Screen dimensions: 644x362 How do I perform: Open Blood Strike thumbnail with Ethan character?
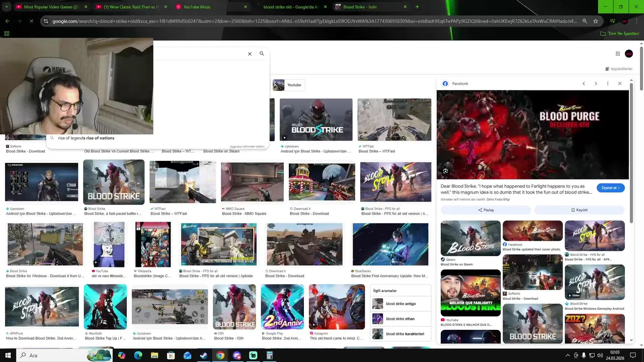point(42,182)
